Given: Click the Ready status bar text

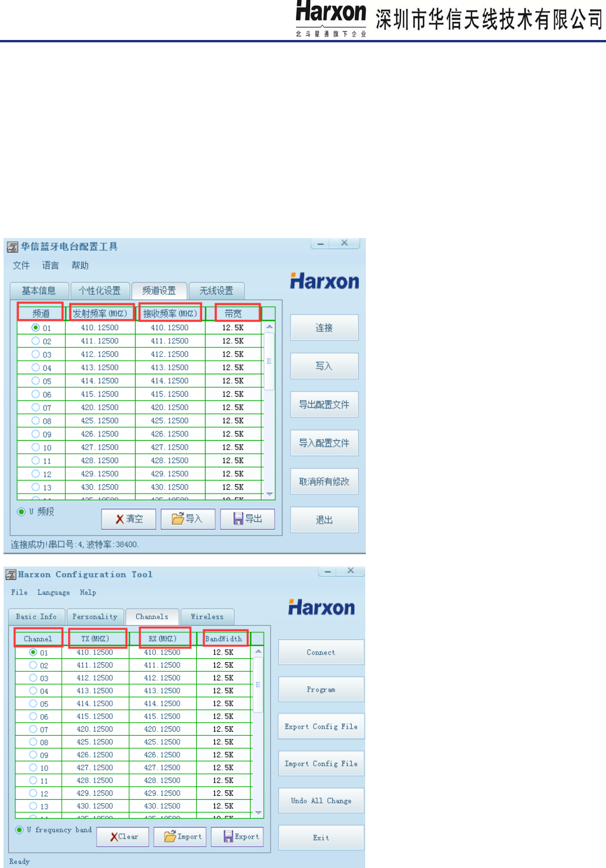Looking at the screenshot, I should tap(19, 862).
